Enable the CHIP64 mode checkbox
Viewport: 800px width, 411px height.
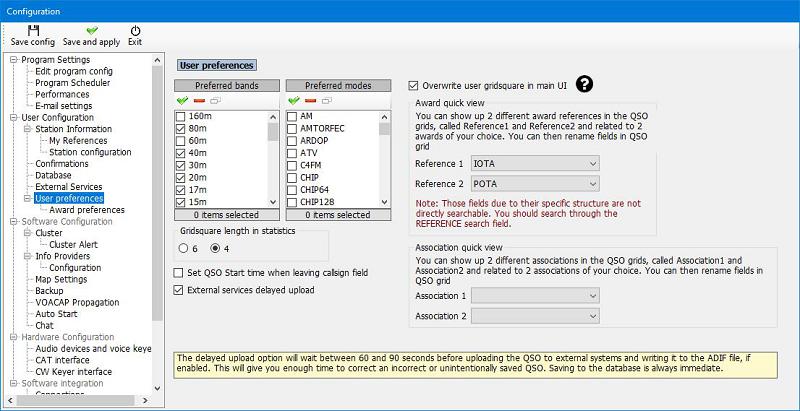292,190
